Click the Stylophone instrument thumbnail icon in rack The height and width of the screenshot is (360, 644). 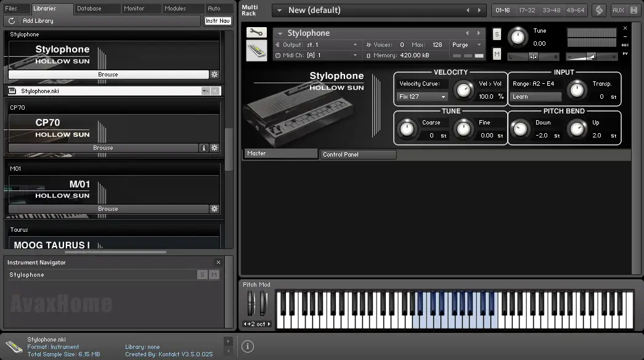pyautogui.click(x=256, y=51)
